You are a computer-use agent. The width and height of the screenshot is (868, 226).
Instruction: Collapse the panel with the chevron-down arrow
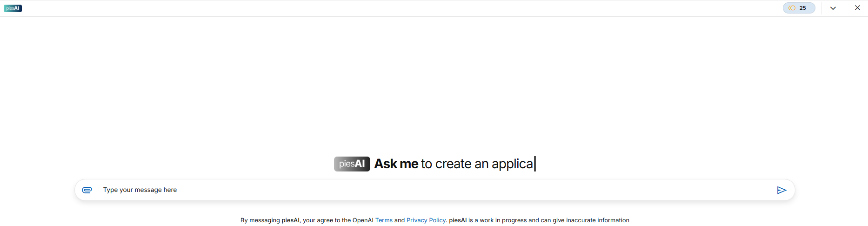coord(833,8)
